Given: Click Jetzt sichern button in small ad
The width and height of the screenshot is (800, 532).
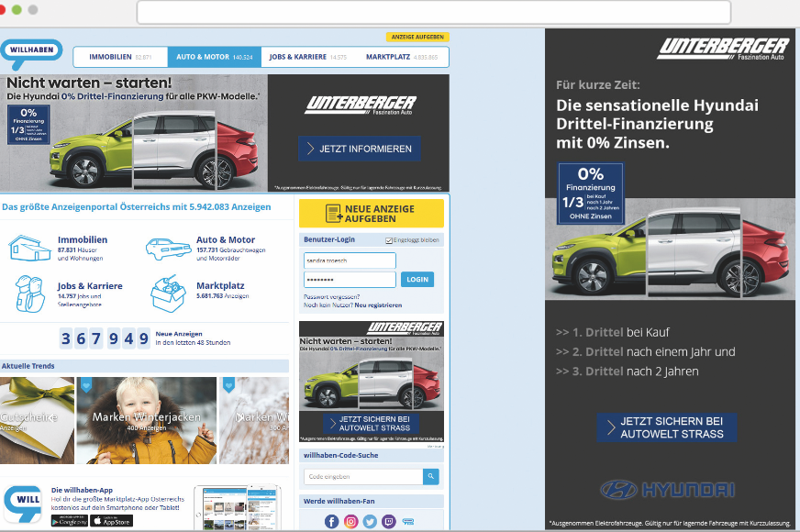Looking at the screenshot, I should click(x=371, y=424).
